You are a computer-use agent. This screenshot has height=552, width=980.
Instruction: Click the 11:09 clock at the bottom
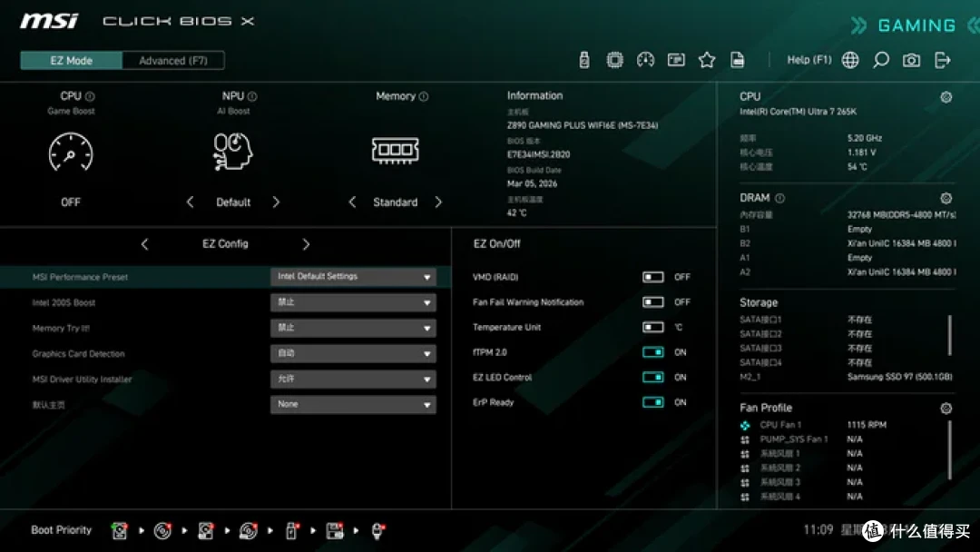[x=818, y=530]
